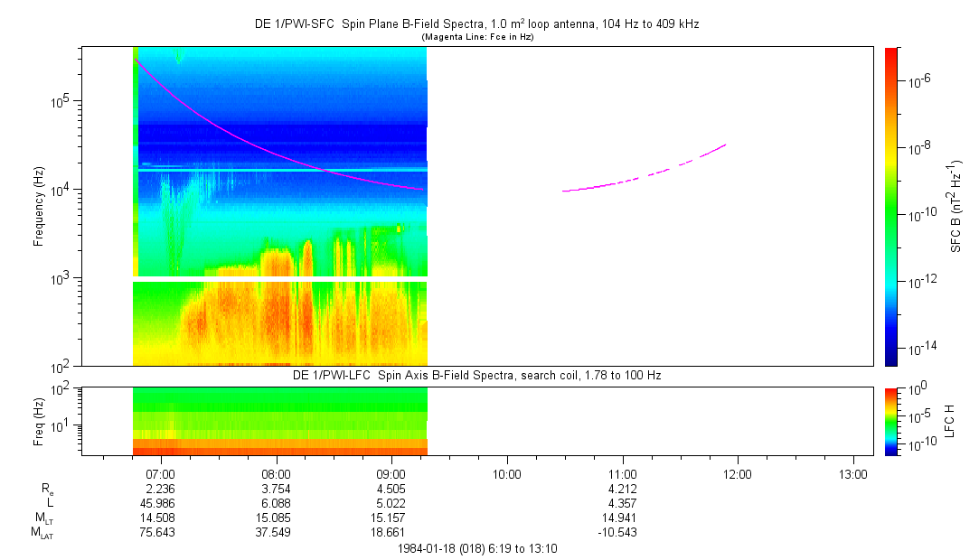Click the DE 1/PWI-SFC plot title
This screenshot has height=560, width=979.
click(475, 23)
